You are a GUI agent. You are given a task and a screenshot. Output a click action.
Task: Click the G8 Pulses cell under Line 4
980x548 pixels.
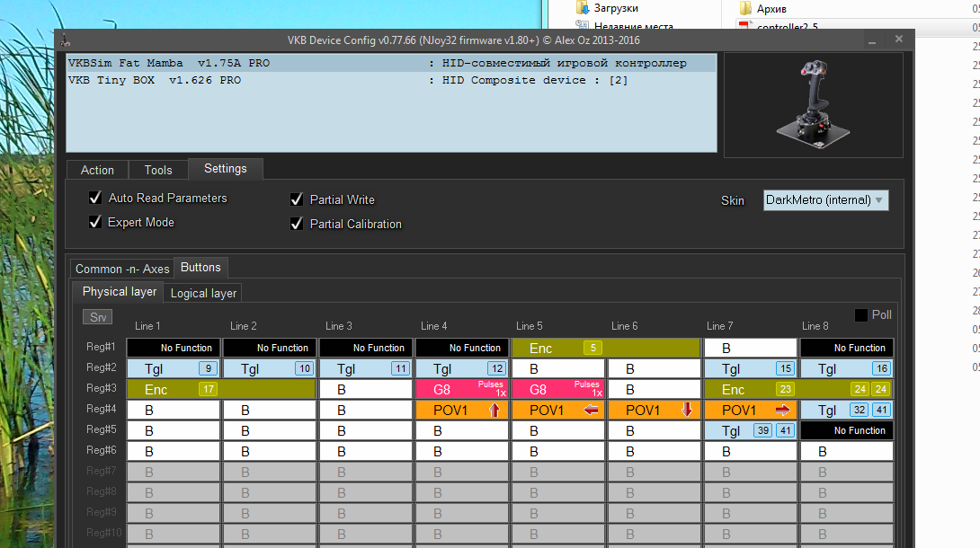[x=462, y=390]
